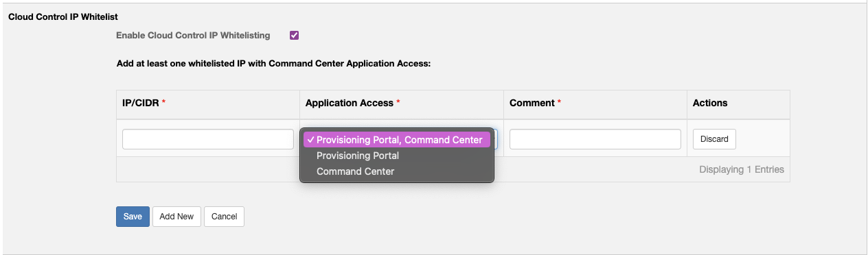Click the checkmark icon beside selected option

coord(311,140)
